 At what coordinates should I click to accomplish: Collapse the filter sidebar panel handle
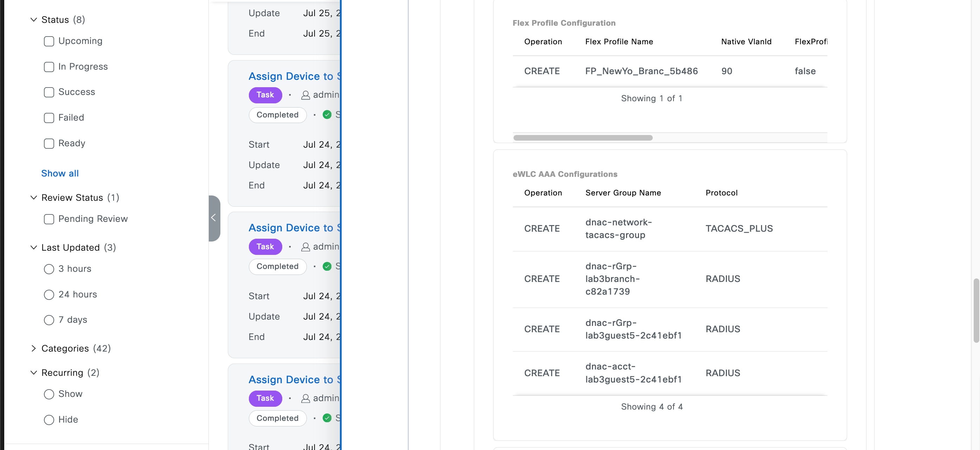point(214,218)
